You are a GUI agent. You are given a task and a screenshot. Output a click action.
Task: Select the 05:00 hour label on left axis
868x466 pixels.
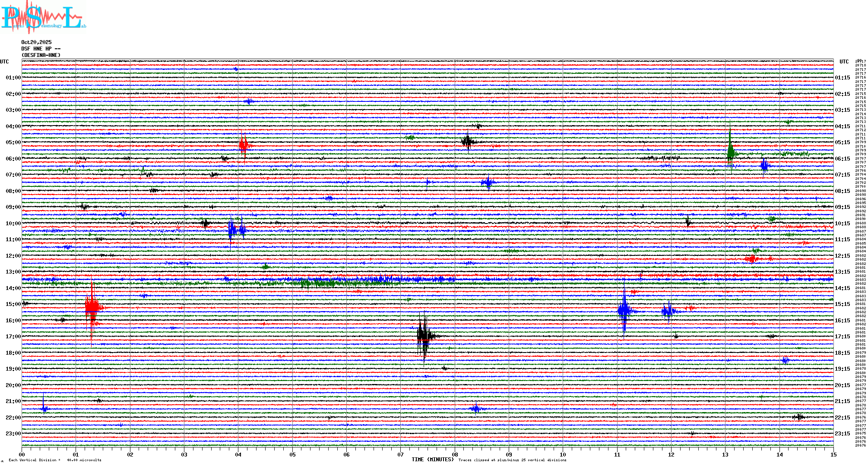(13, 142)
